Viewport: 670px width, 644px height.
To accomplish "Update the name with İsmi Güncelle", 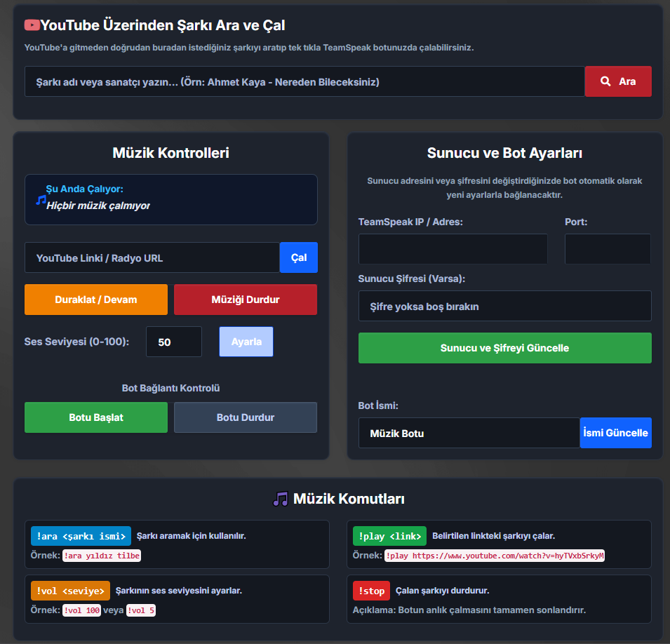I will (616, 433).
